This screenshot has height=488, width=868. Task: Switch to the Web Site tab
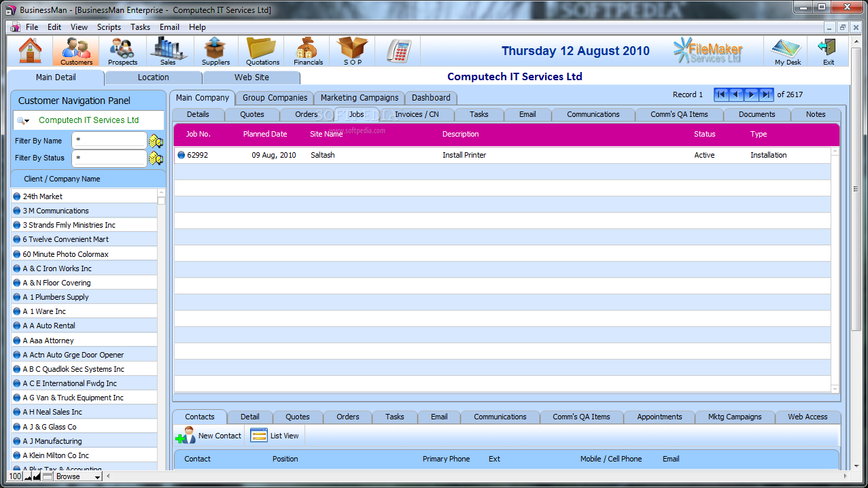(251, 77)
